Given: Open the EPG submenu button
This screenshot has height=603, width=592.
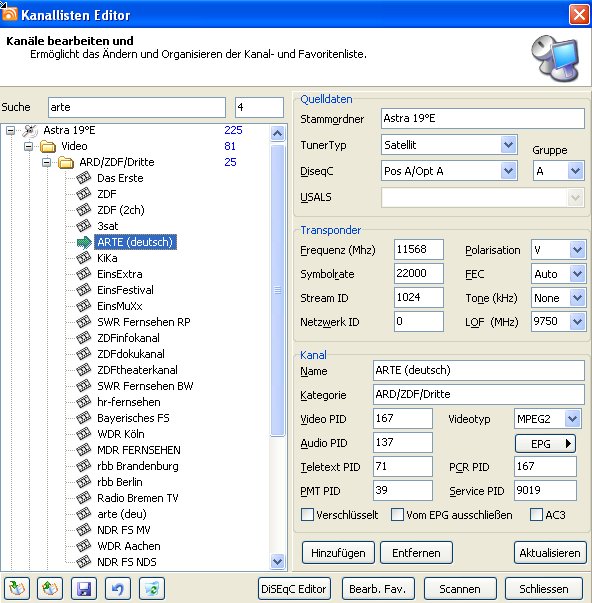Looking at the screenshot, I should point(545,444).
